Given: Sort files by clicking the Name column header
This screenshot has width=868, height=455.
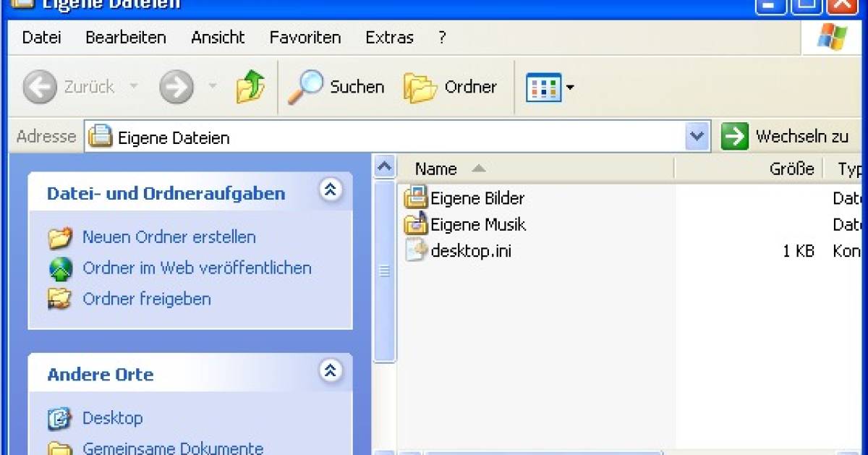Looking at the screenshot, I should pyautogui.click(x=435, y=168).
